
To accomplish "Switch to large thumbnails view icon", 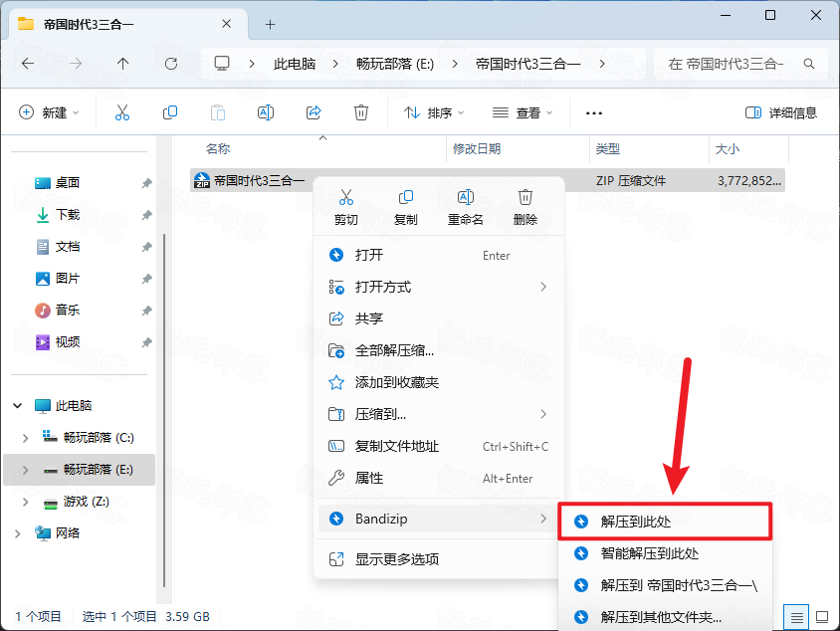I will click(822, 617).
